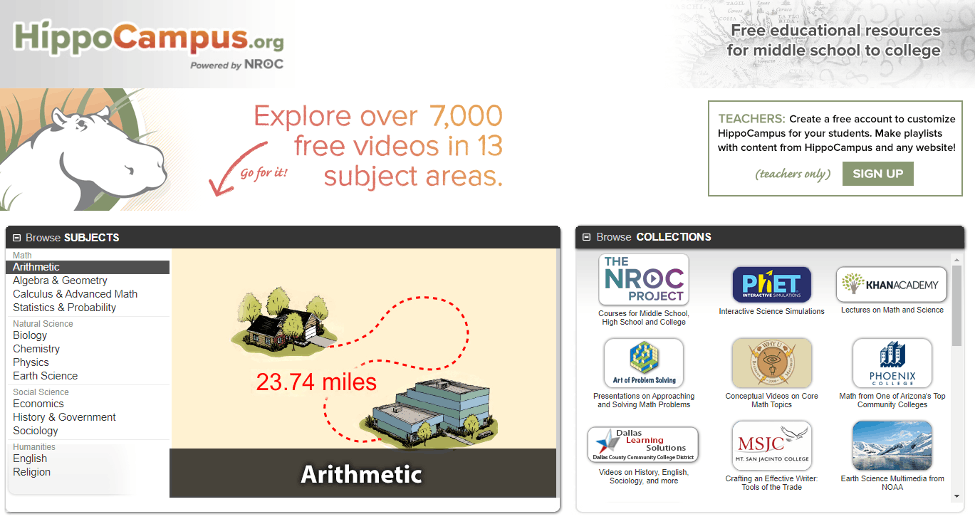Open the HippoCampus.org logo

pyautogui.click(x=148, y=38)
